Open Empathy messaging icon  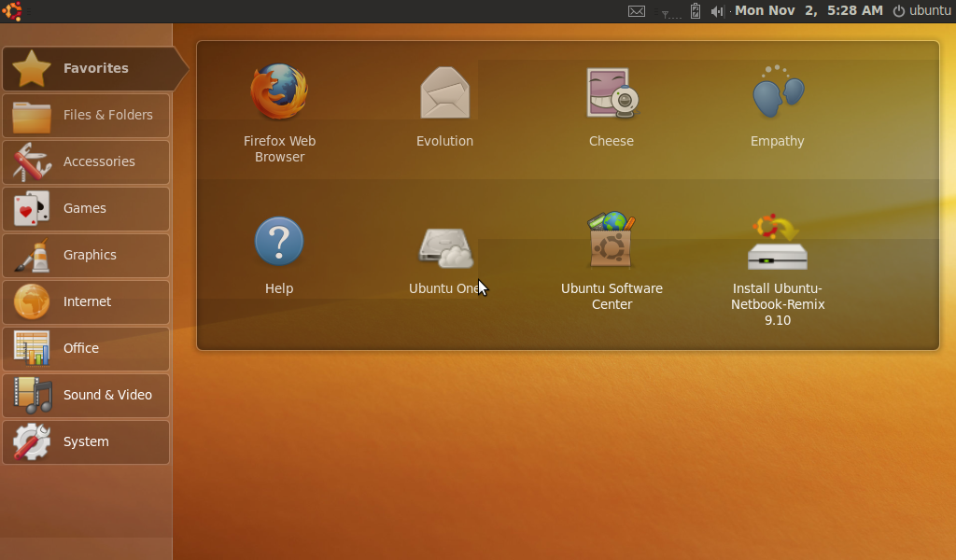[x=778, y=91]
